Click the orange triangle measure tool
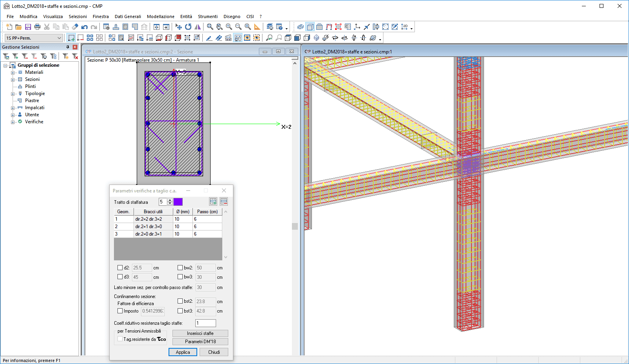This screenshot has width=629, height=364. tap(257, 27)
